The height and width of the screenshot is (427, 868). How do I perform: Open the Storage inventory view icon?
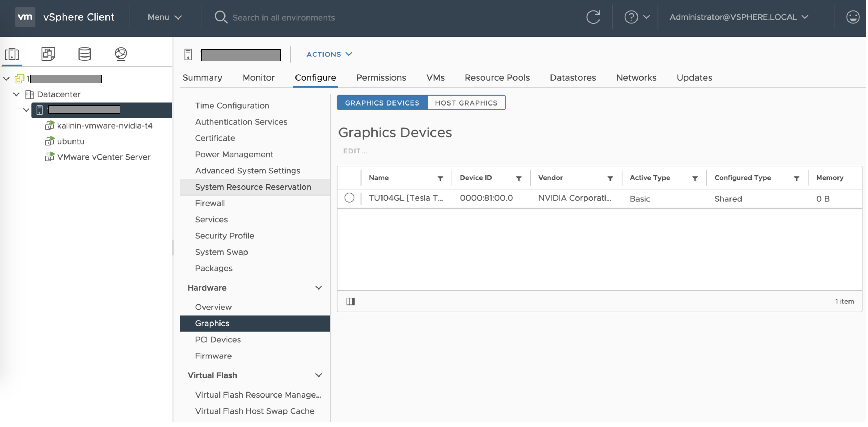(85, 54)
